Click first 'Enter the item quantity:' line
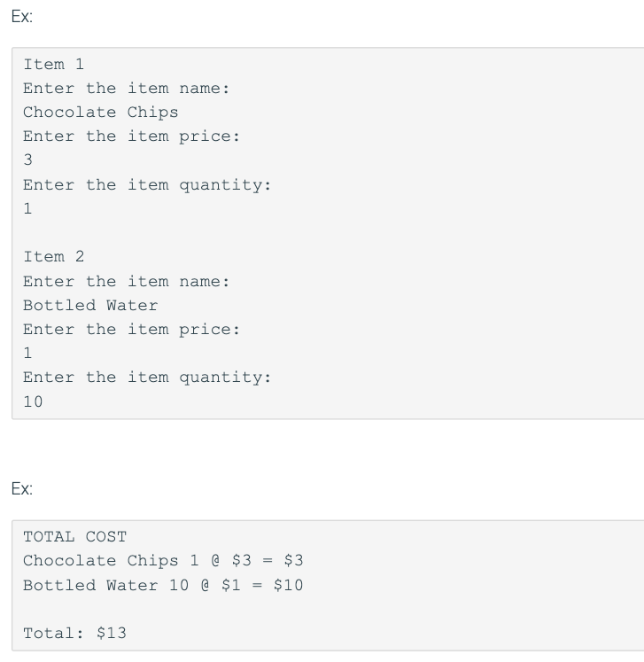Screen dimensions: 644x662 (147, 185)
